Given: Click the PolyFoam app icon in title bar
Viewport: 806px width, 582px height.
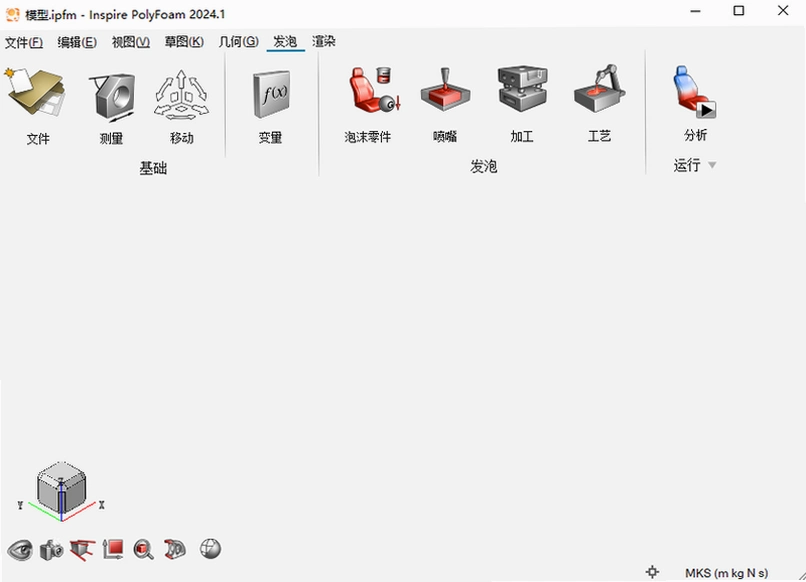Looking at the screenshot, I should pos(12,14).
